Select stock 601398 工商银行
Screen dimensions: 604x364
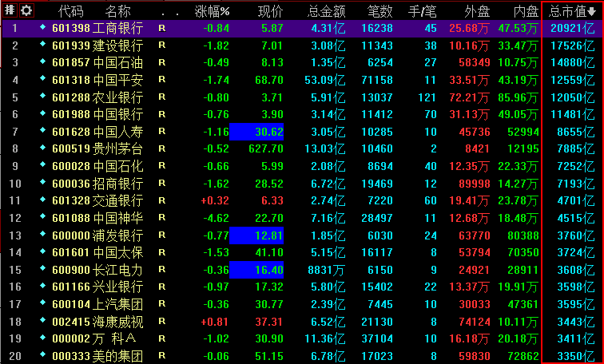tap(97, 28)
